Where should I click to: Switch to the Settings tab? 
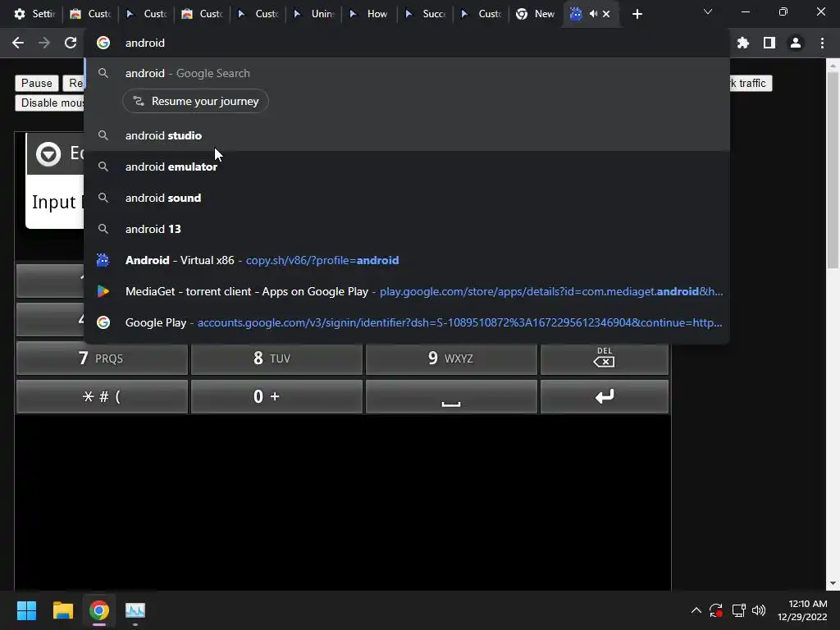coord(34,14)
